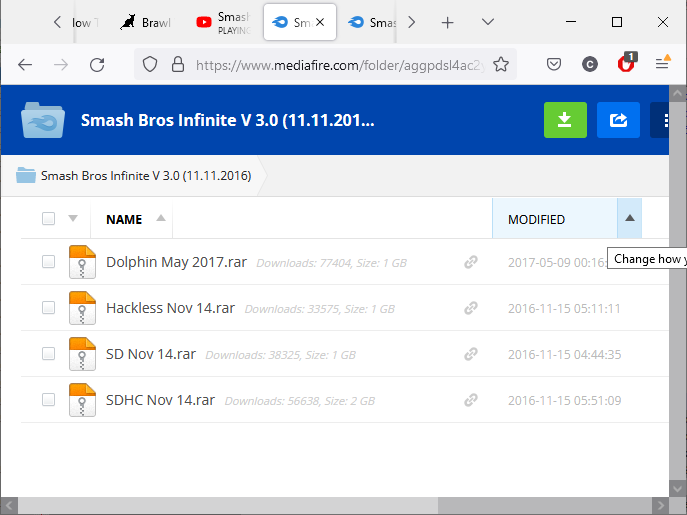Viewport: 687px width, 515px height.
Task: Open the Firefox hamburger application menu
Action: pos(662,64)
